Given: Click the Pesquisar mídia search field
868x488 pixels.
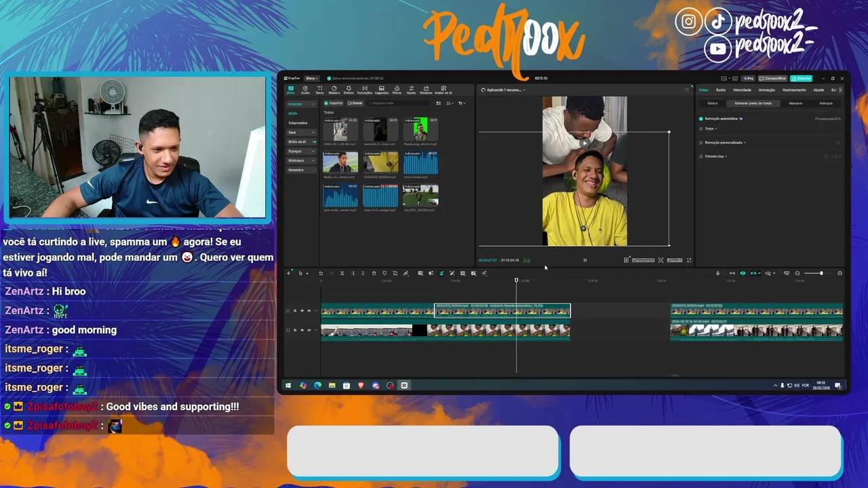Looking at the screenshot, I should [398, 103].
